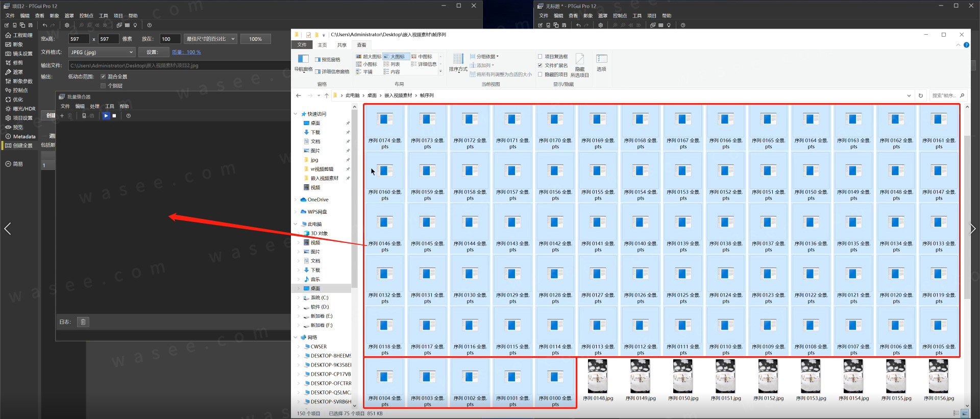Click 选项 (Options) in the Explorer ribbon
The image size is (980, 419).
[x=601, y=63]
